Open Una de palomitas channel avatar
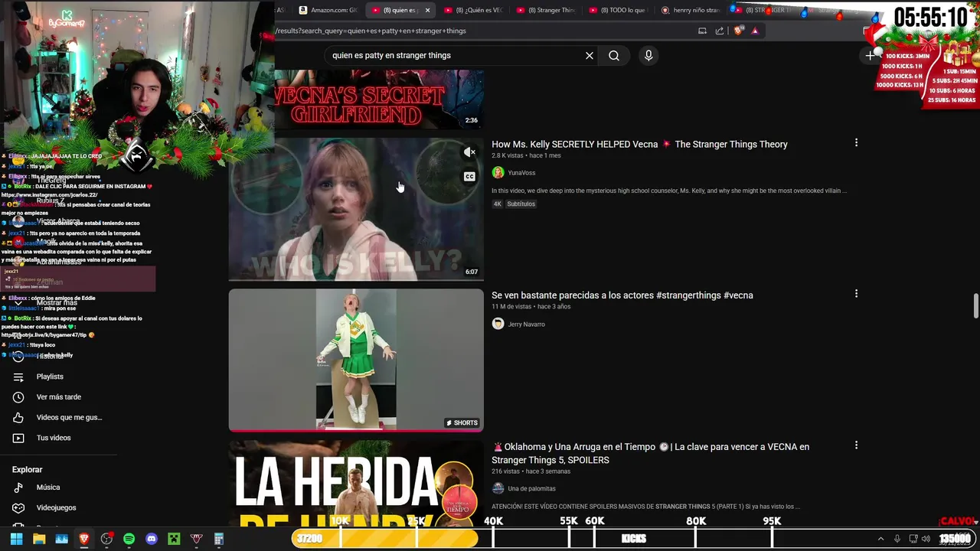The width and height of the screenshot is (980, 551). click(498, 488)
